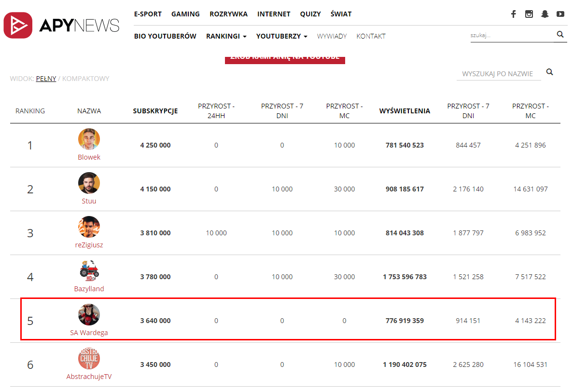Select Bazylland's 1 753 596 783 views value

(x=405, y=277)
